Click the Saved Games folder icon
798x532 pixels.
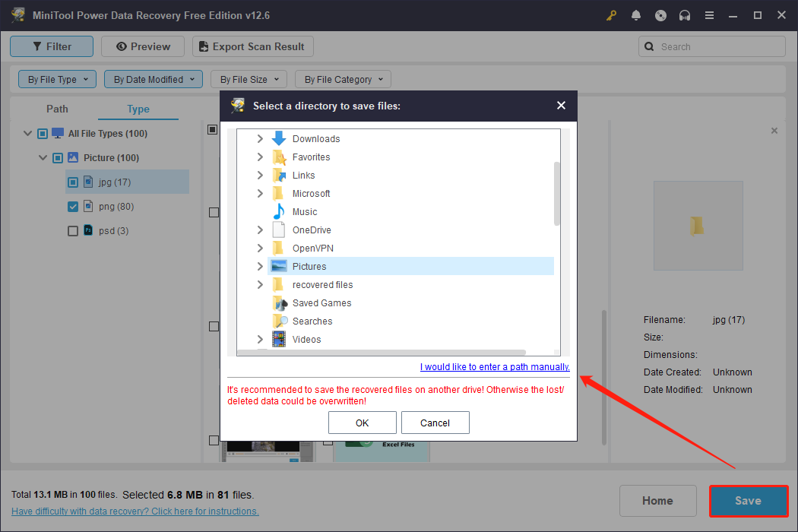click(x=280, y=303)
